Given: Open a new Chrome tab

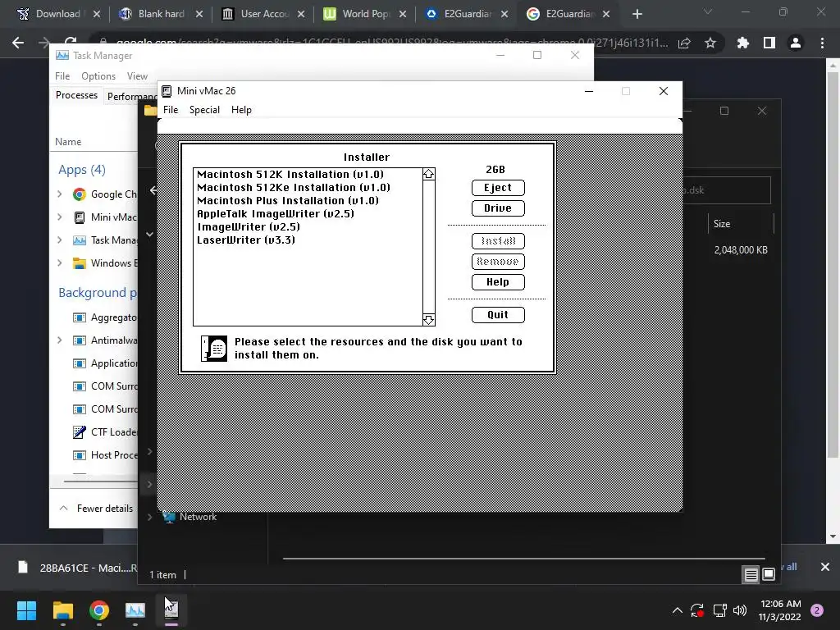Looking at the screenshot, I should (637, 14).
